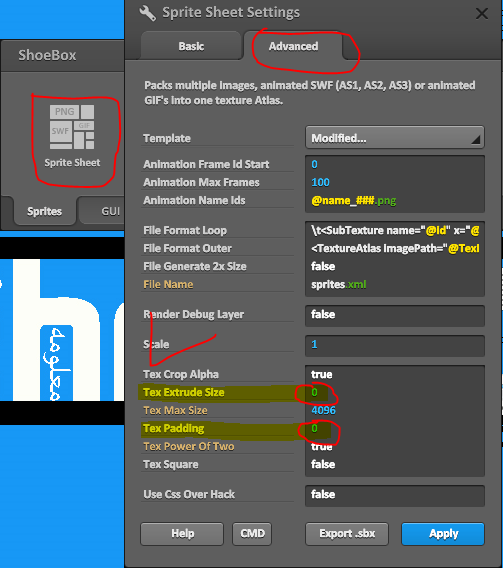Click the Apply button
This screenshot has width=503, height=568.
coord(443,534)
